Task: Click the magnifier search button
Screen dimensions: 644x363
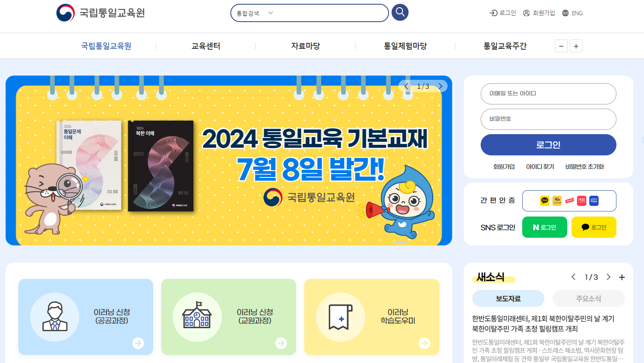Action: pos(400,12)
